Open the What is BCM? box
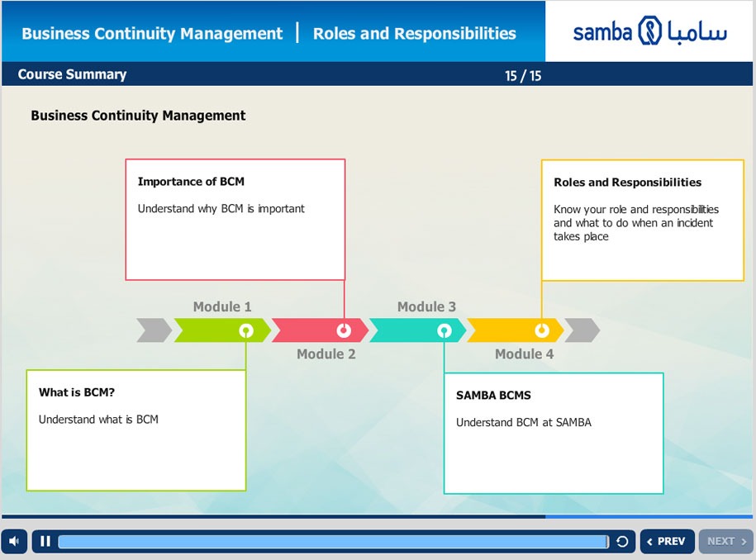Image resolution: width=756 pixels, height=560 pixels. [136, 430]
